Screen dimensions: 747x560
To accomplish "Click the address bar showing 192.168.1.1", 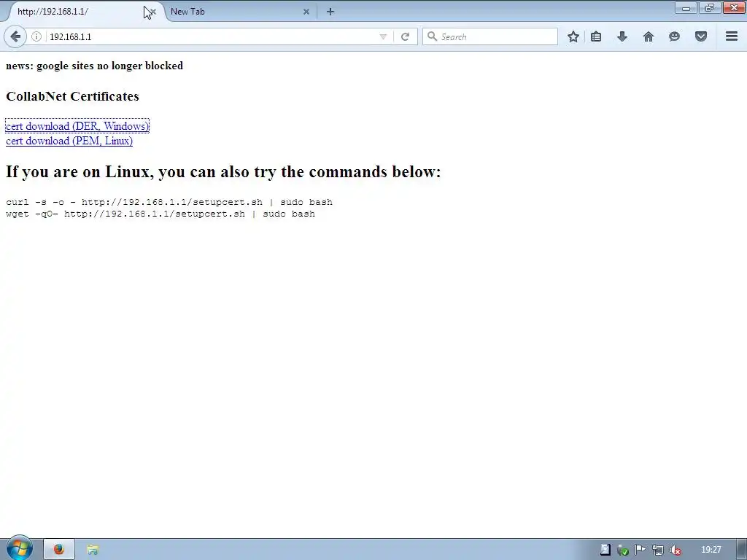I will [x=209, y=36].
